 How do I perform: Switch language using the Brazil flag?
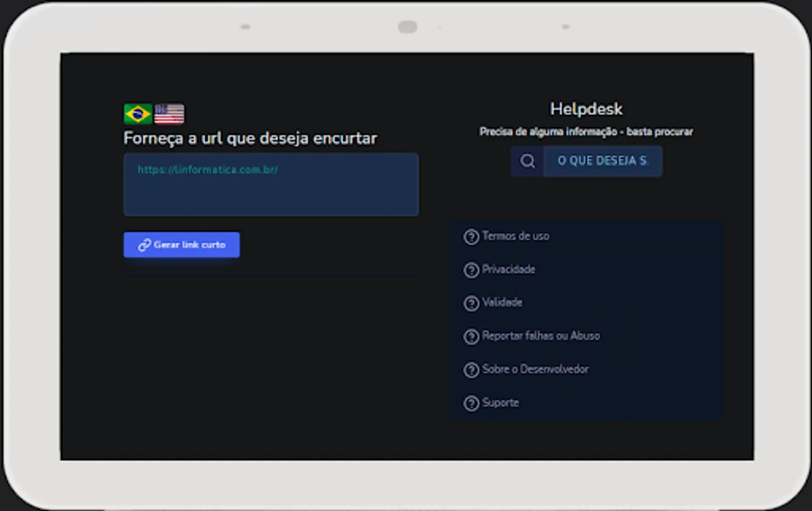[138, 114]
